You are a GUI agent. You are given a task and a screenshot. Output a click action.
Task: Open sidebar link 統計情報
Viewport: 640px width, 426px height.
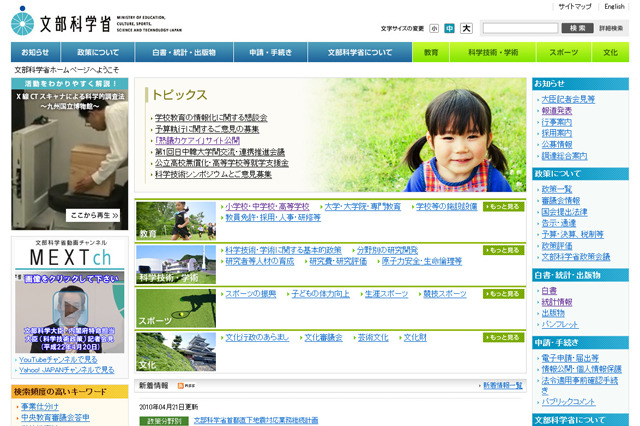click(557, 302)
